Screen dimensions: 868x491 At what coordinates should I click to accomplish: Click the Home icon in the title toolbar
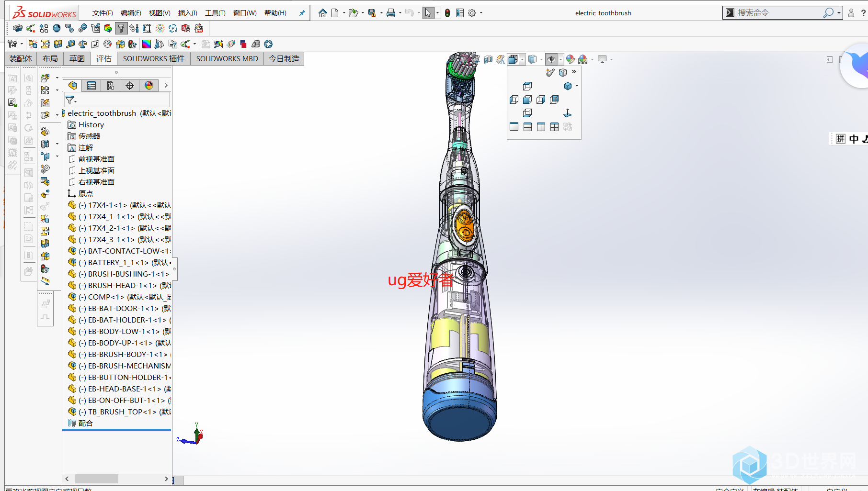[323, 13]
